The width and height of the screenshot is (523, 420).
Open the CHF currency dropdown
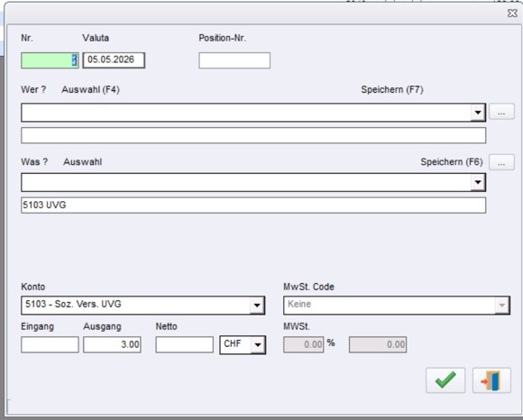pyautogui.click(x=258, y=344)
